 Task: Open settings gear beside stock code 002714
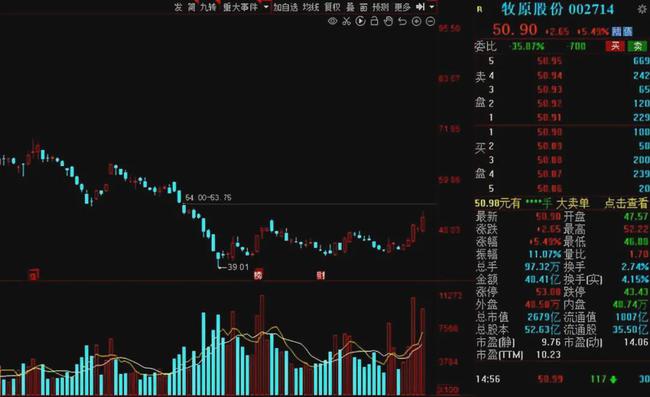643,9
